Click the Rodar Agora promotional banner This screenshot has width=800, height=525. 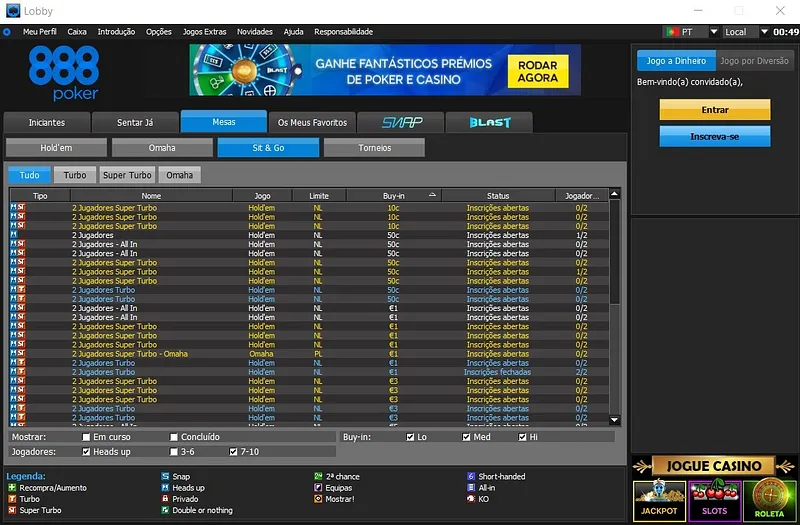coord(385,69)
